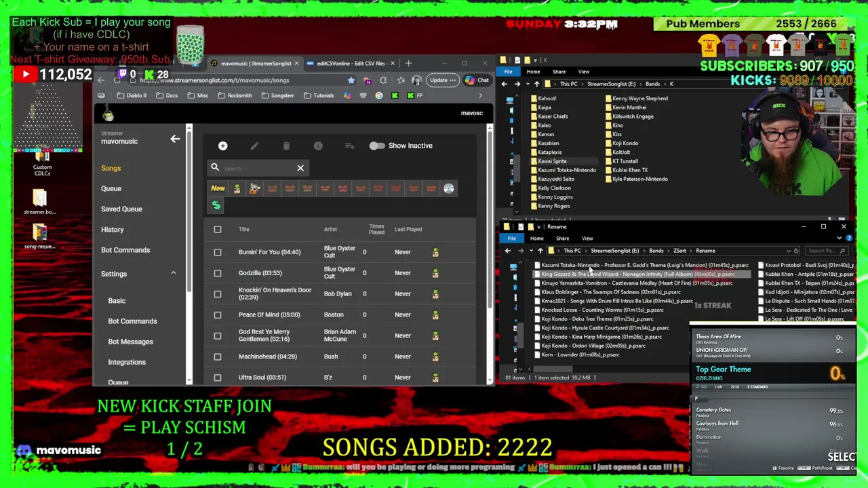Open the Rocksmith bookmark folder
The image size is (868, 488).
(x=235, y=96)
